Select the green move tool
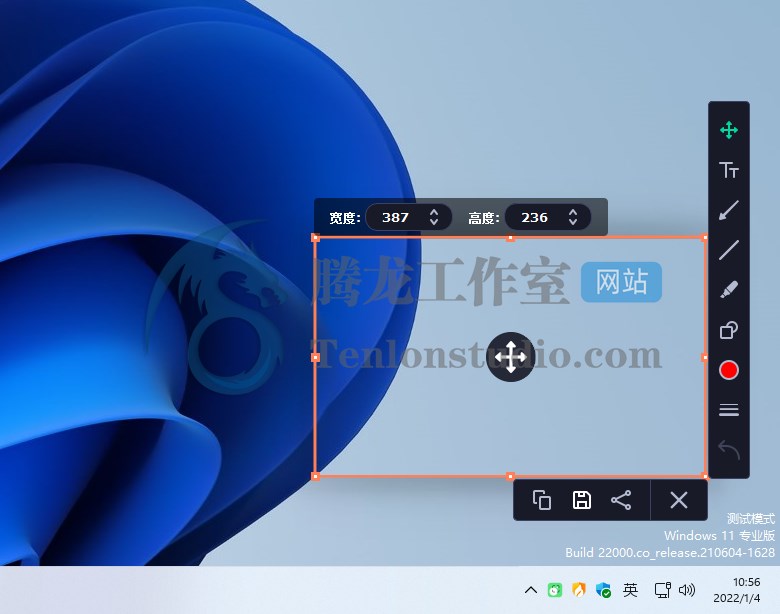Screen dimensions: 780x614 (x=728, y=130)
